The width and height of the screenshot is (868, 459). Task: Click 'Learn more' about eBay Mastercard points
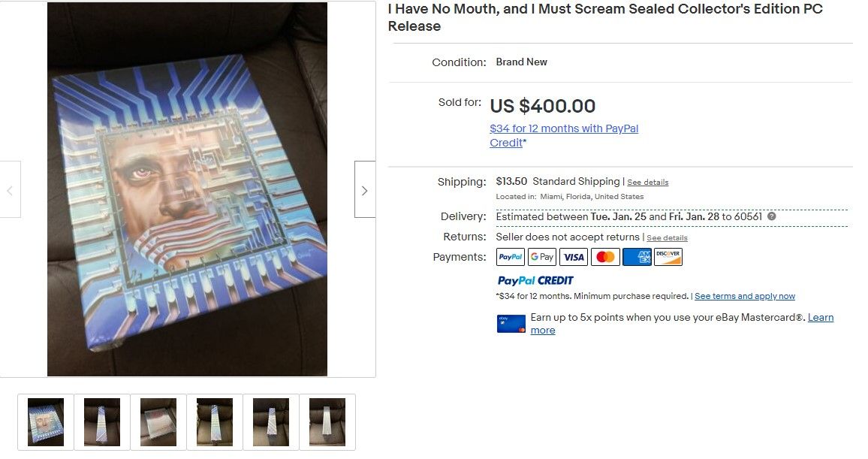(x=820, y=318)
